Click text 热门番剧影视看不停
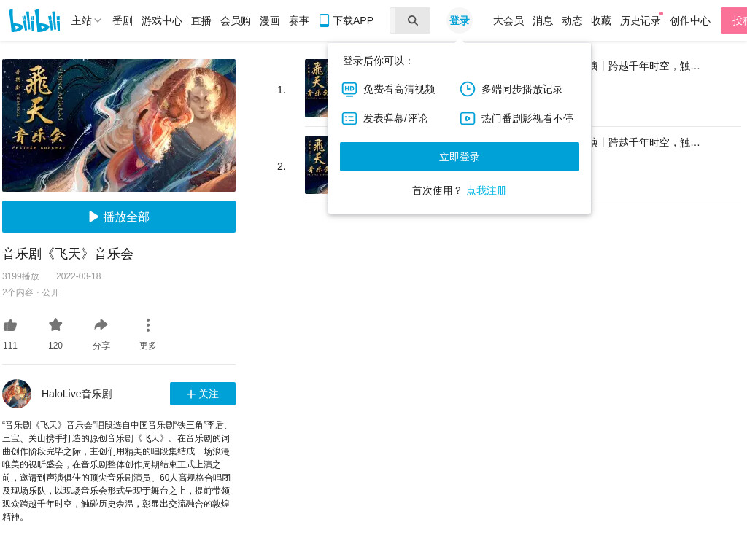The height and width of the screenshot is (560, 747). click(527, 119)
